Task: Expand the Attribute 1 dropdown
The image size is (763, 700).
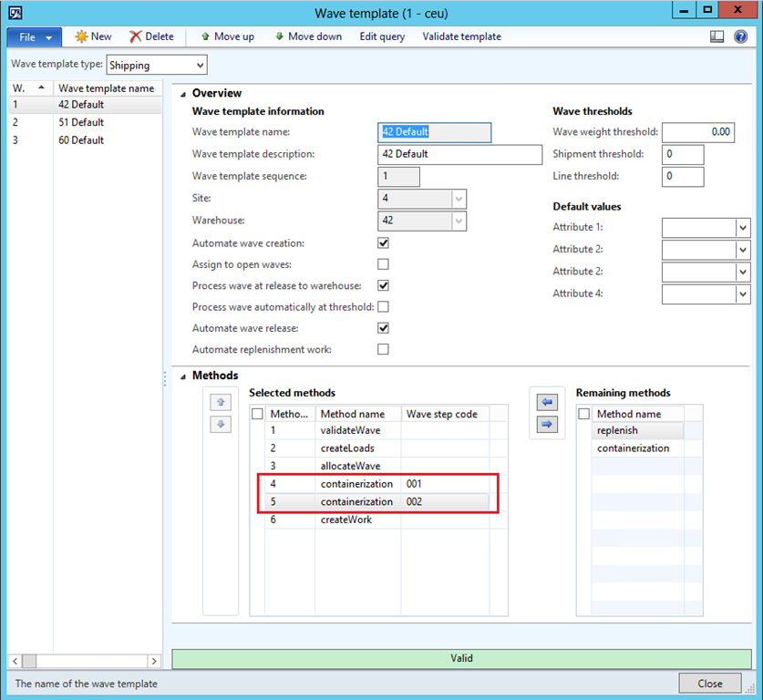Action: (x=743, y=228)
